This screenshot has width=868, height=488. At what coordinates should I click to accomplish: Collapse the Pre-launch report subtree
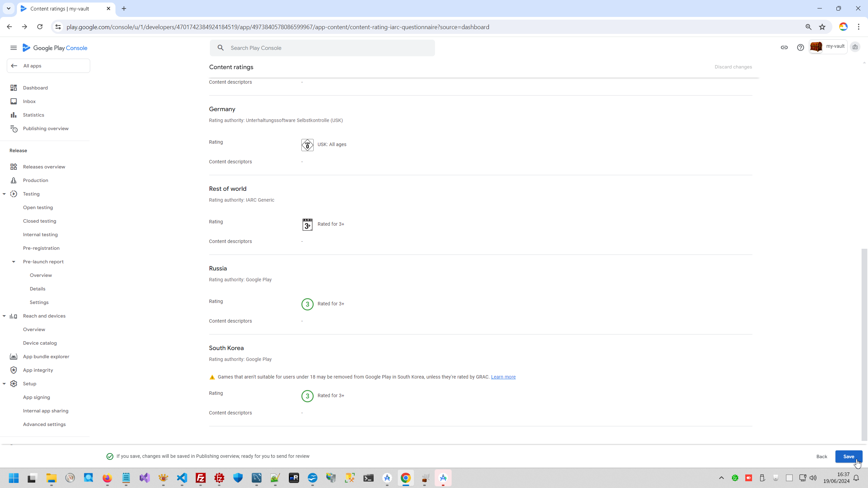[14, 262]
